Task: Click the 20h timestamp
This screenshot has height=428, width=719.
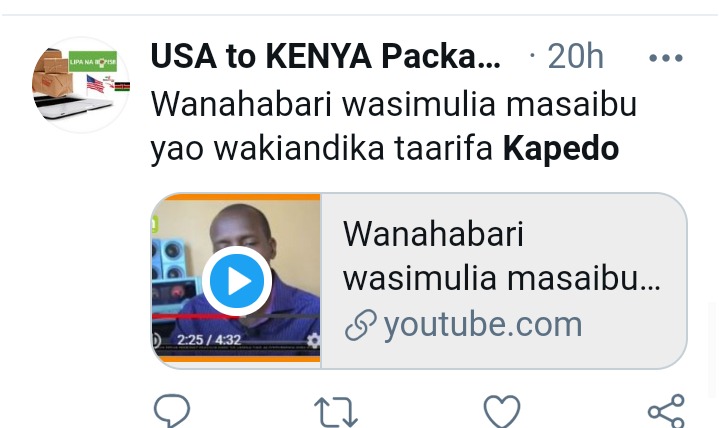Action: click(x=575, y=56)
